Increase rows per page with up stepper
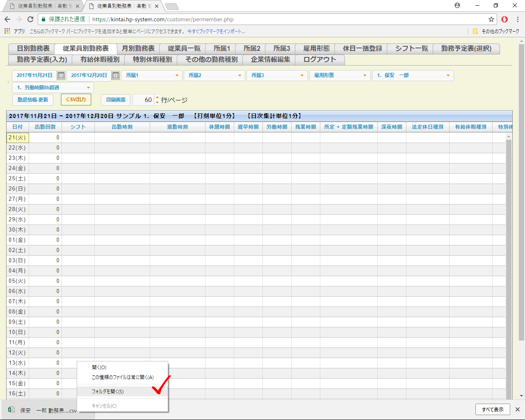This screenshot has height=420, width=525. [x=157, y=98]
